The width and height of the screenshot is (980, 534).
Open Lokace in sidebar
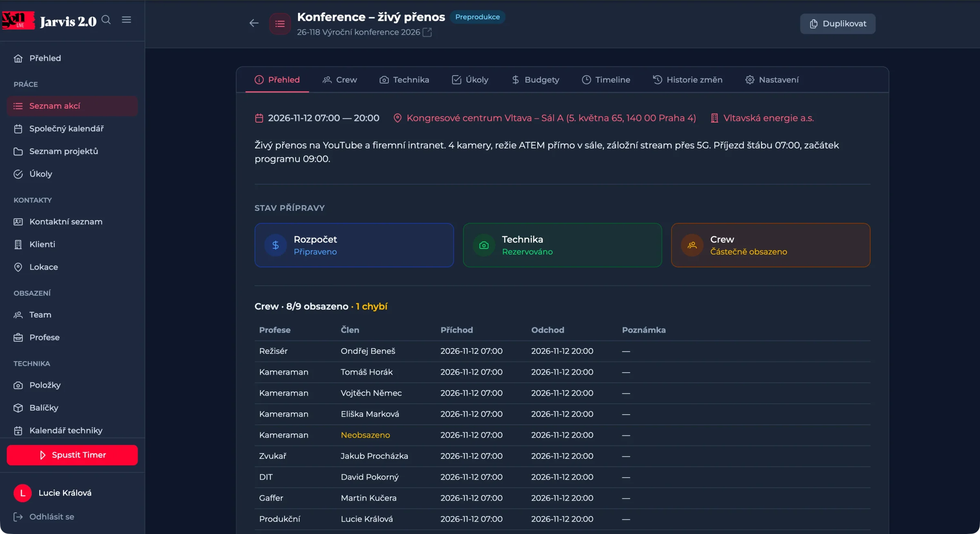tap(72, 267)
